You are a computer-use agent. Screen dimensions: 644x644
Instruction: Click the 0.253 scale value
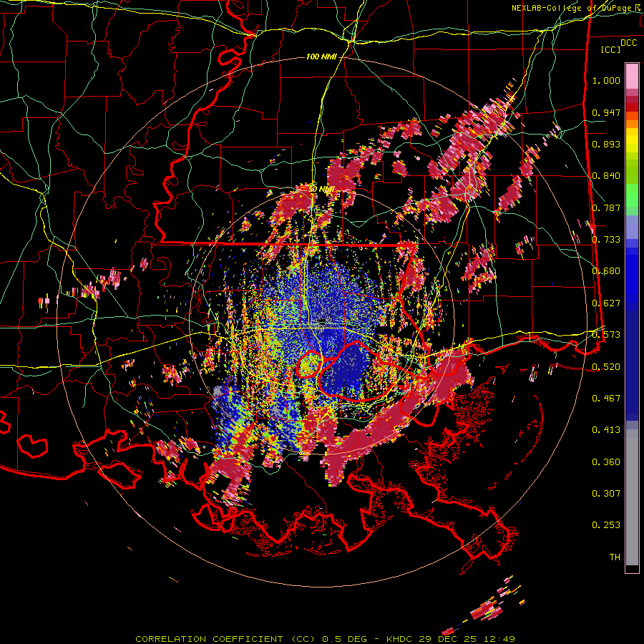pos(606,525)
